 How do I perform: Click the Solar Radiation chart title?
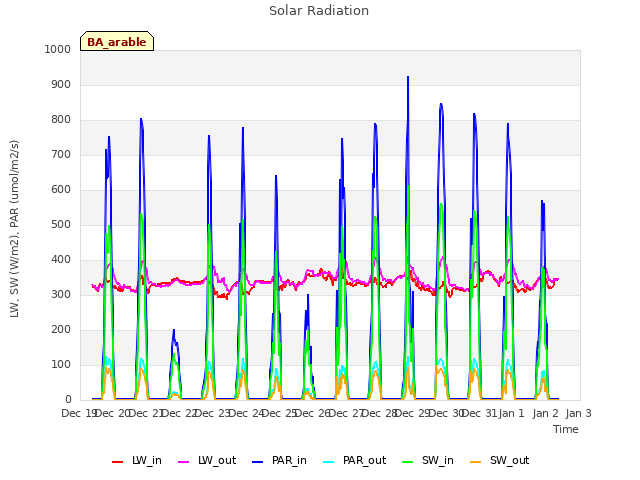pyautogui.click(x=319, y=11)
